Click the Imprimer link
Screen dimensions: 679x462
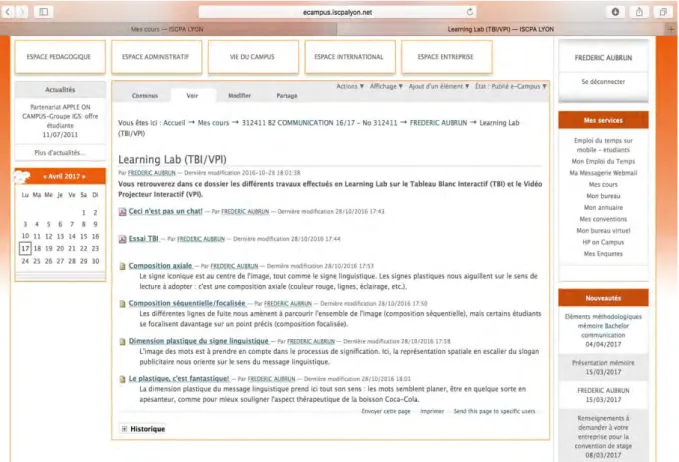tap(432, 411)
